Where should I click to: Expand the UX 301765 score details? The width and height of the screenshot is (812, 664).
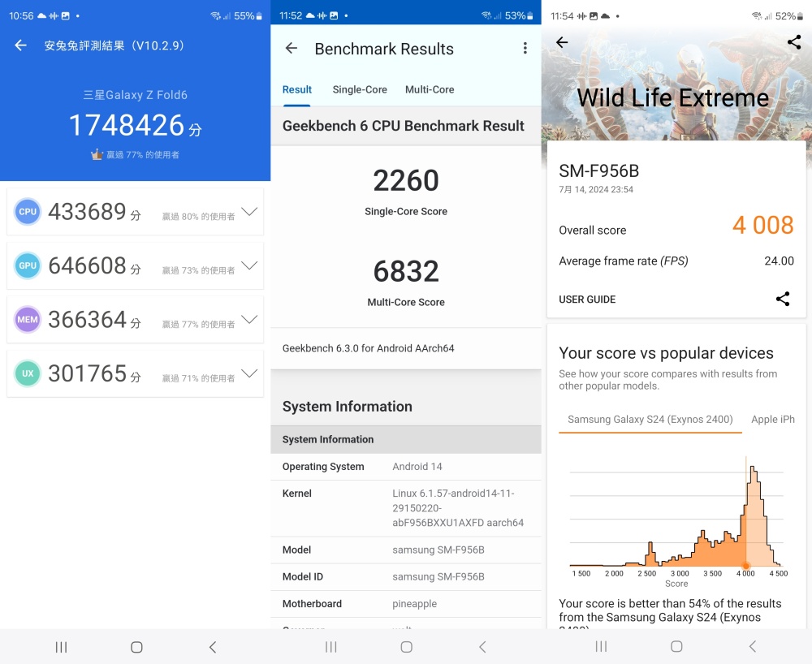[x=249, y=373]
